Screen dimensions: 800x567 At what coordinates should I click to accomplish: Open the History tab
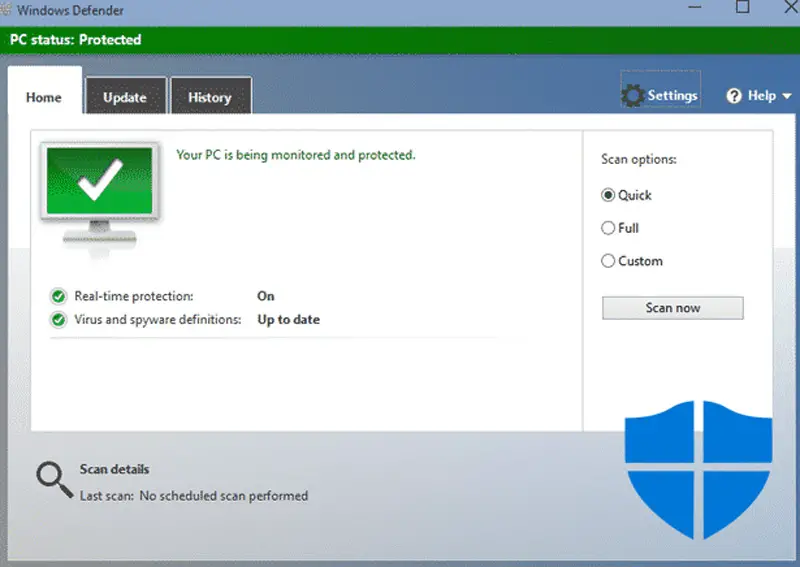coord(210,95)
